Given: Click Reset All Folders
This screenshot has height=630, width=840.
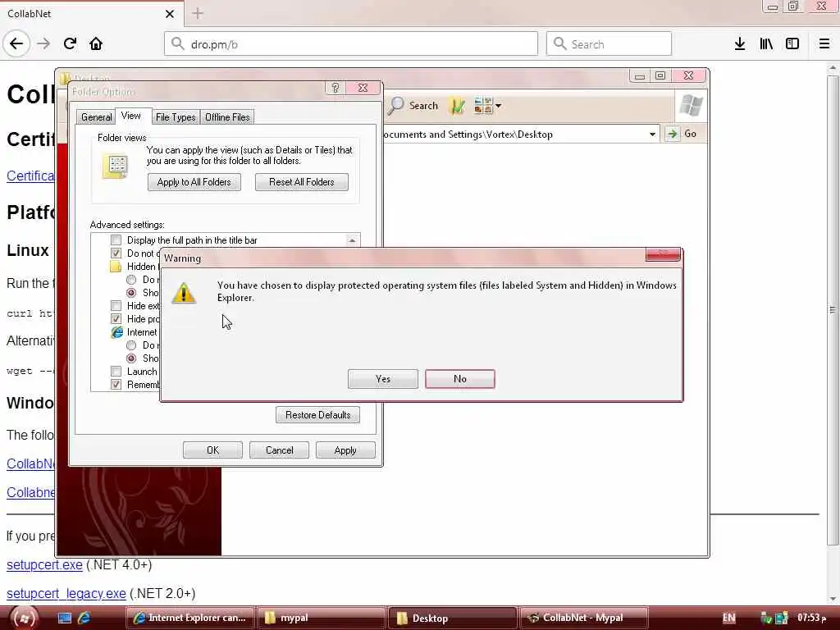Looking at the screenshot, I should tap(302, 182).
